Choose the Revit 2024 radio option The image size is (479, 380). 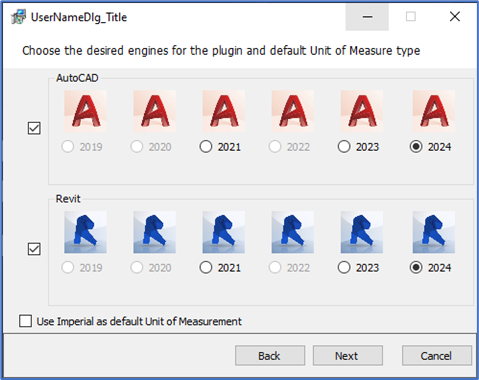tap(416, 267)
